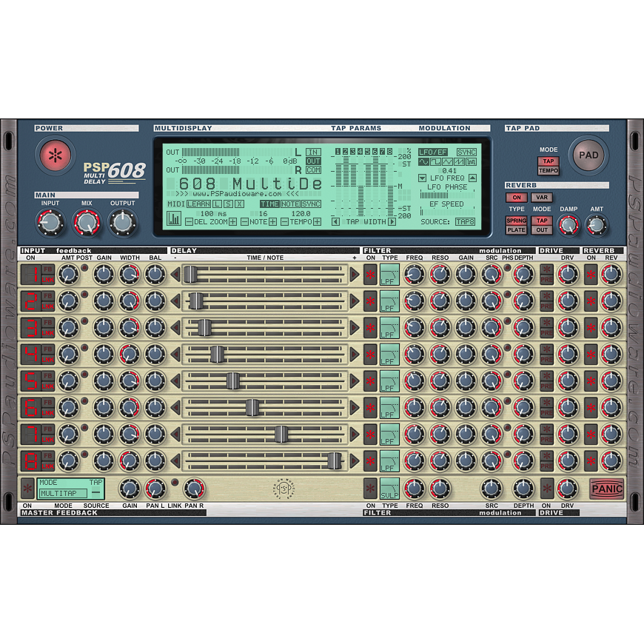Decrease NOTE value with the minus button

coord(244,222)
